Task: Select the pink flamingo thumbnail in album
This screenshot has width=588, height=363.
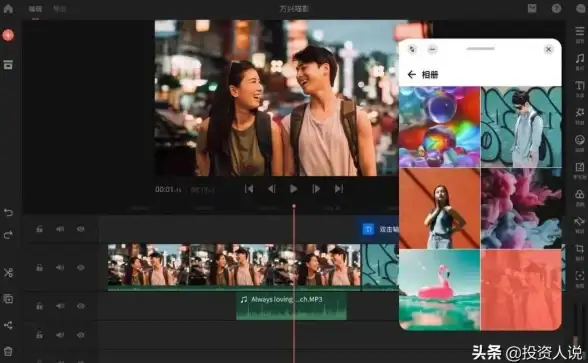Action: pyautogui.click(x=440, y=290)
